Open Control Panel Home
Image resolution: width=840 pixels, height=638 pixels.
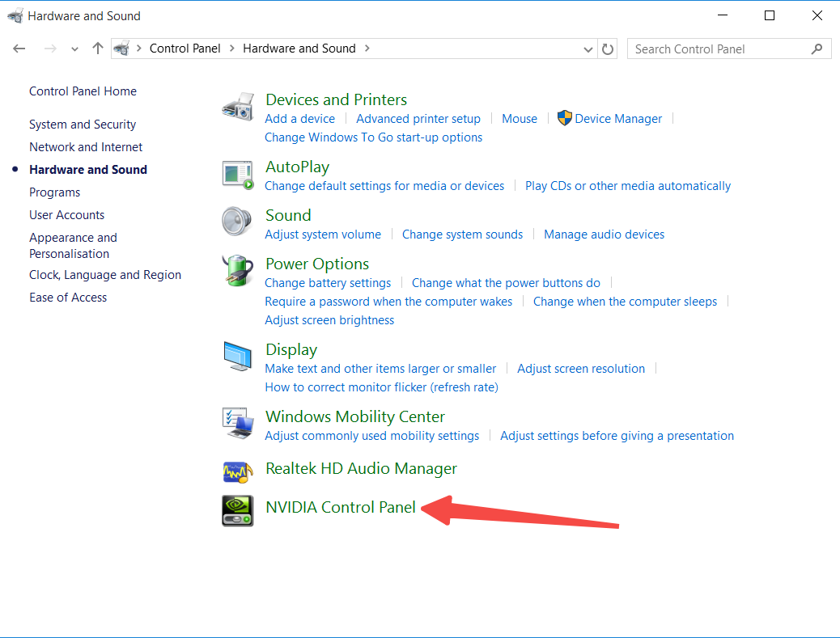tap(83, 91)
